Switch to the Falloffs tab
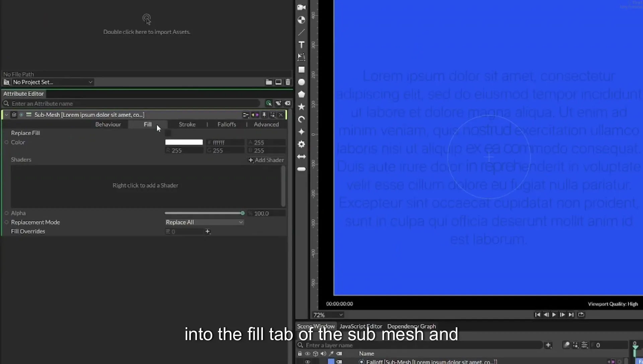643x364 pixels. pos(227,124)
